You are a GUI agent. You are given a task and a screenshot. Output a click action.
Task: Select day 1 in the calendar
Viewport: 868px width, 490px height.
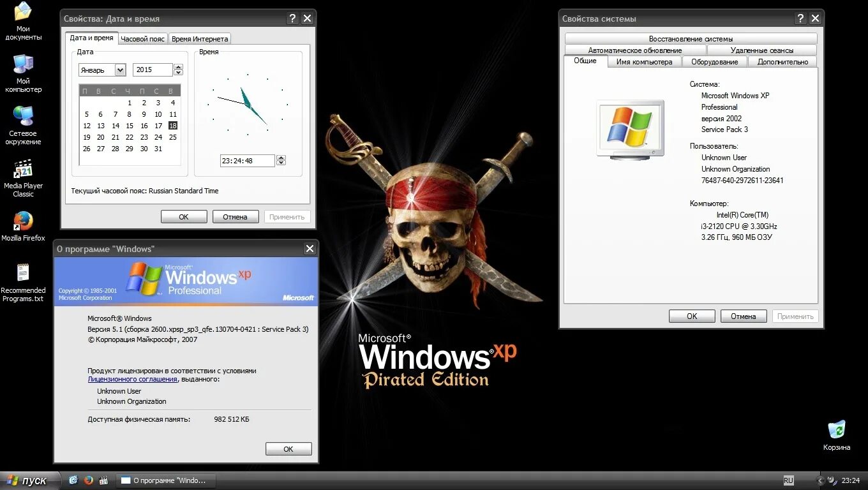130,103
